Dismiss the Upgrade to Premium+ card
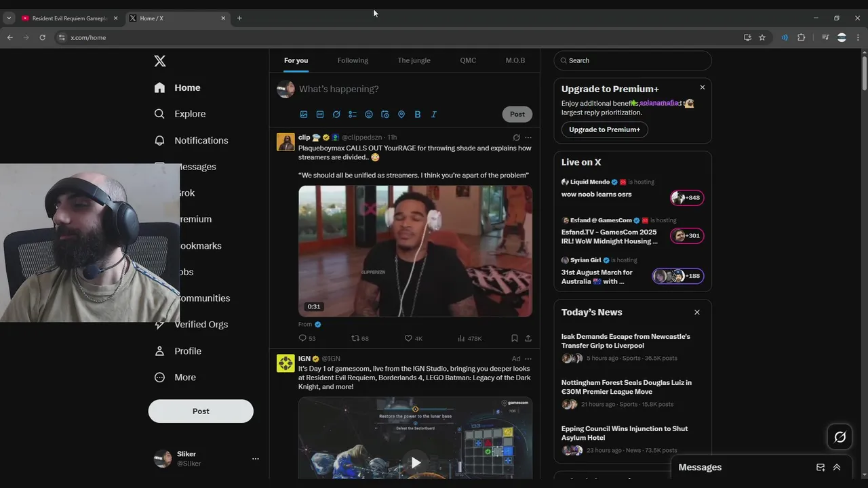The height and width of the screenshot is (488, 868). (x=703, y=87)
